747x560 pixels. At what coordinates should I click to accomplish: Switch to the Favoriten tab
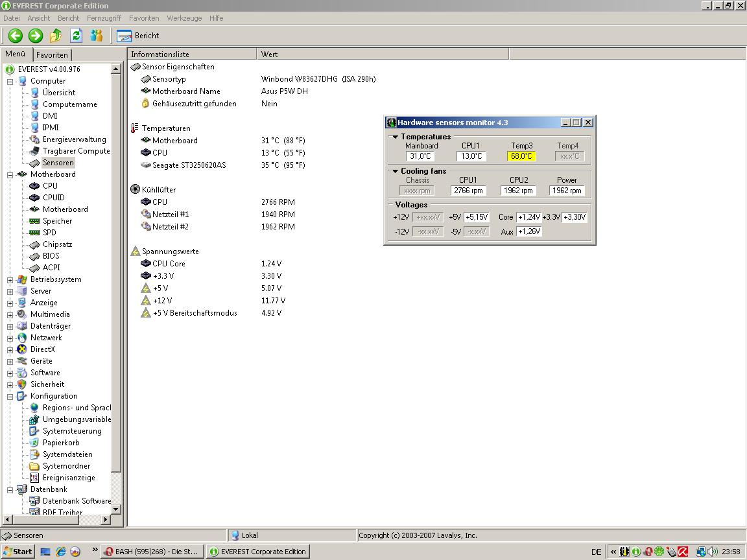52,54
